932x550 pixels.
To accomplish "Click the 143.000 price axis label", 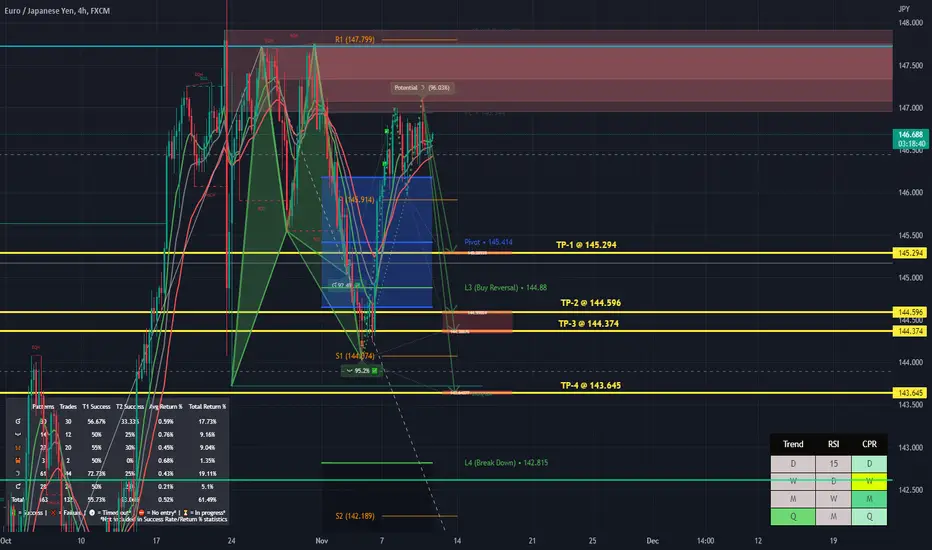I will (x=911, y=447).
